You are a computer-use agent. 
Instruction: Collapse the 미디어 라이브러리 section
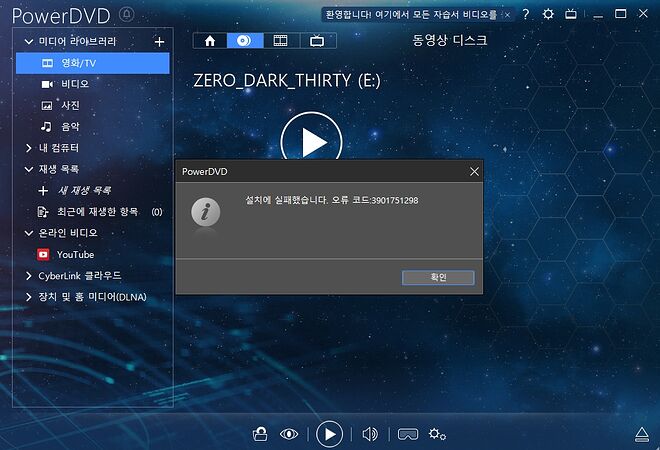click(29, 41)
